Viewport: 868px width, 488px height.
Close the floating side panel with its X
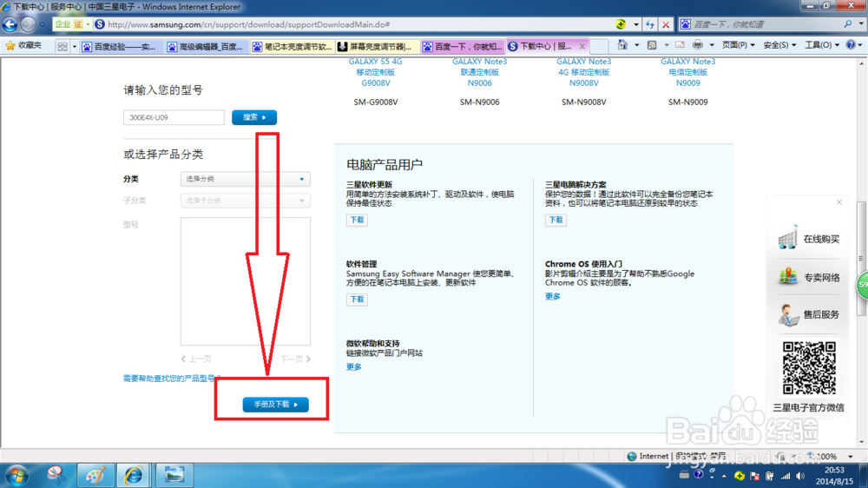[839, 202]
